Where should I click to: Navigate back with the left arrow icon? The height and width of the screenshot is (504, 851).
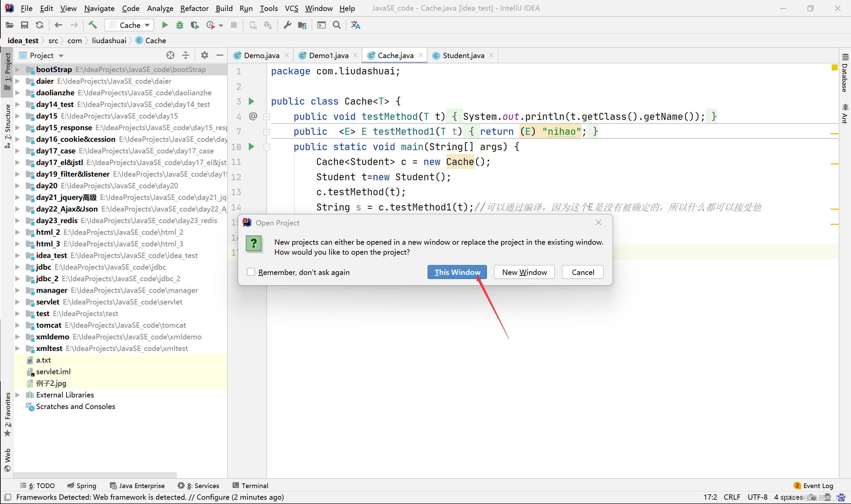pyautogui.click(x=58, y=25)
